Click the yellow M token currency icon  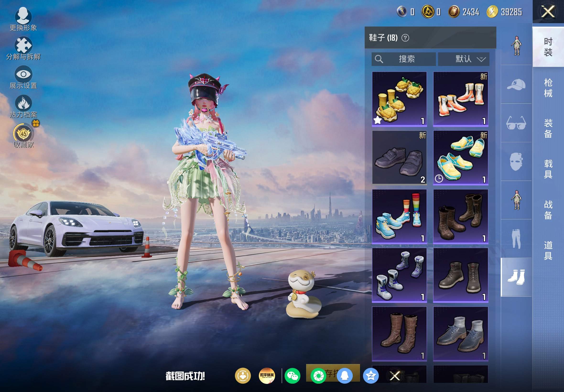pos(428,11)
